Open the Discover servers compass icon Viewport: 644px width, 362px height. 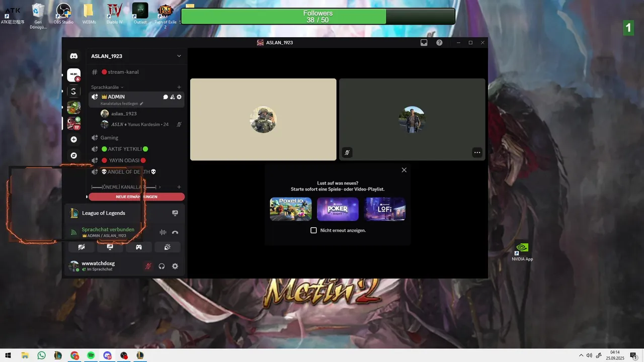(x=73, y=155)
